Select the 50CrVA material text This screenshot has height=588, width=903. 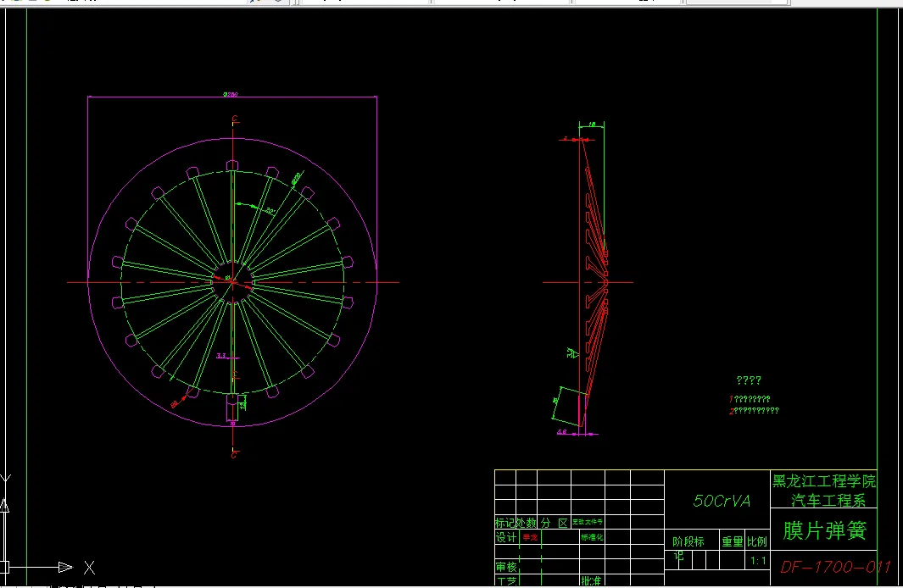pos(722,501)
